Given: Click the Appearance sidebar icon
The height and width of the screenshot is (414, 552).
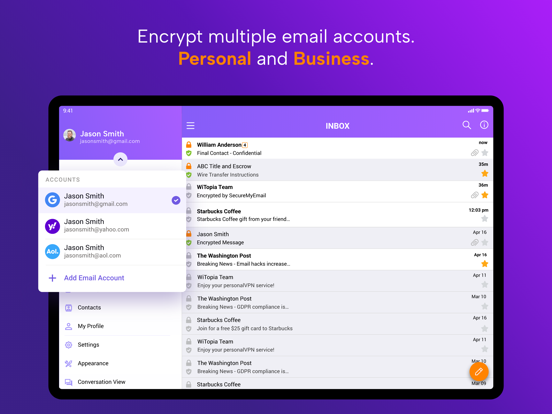Looking at the screenshot, I should (x=69, y=364).
